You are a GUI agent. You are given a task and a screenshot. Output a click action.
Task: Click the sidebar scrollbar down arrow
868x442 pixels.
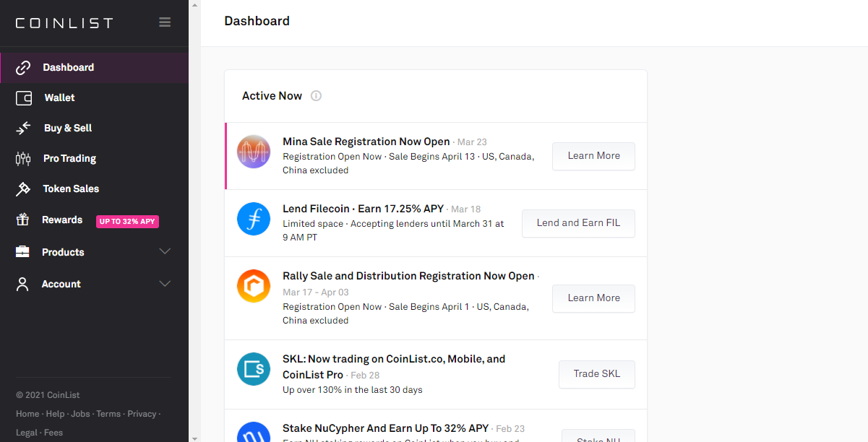(x=194, y=437)
